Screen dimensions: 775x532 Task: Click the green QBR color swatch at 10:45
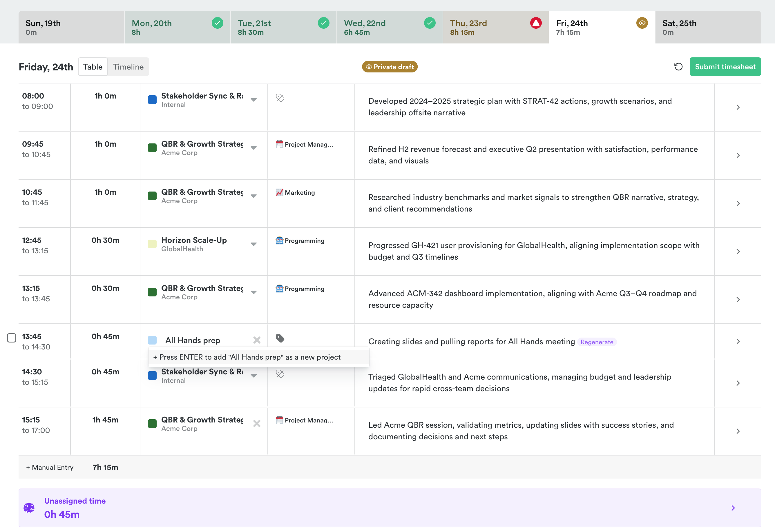[x=152, y=196]
